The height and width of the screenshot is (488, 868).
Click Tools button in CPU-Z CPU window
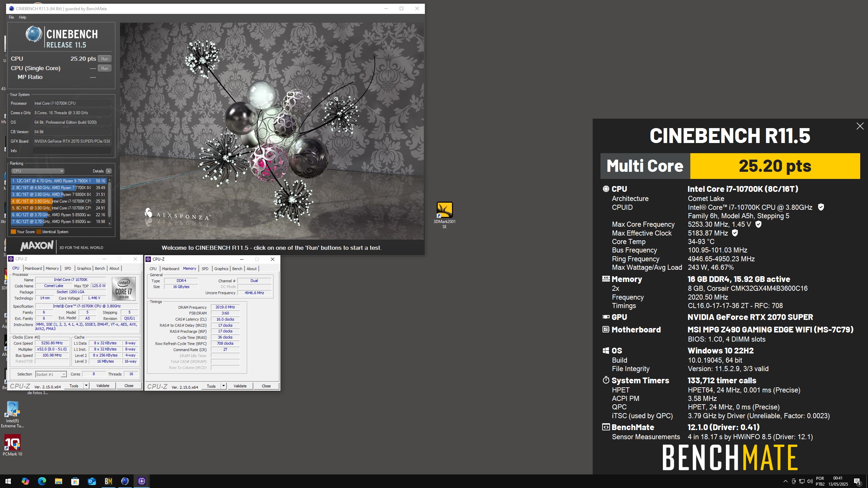coord(74,386)
